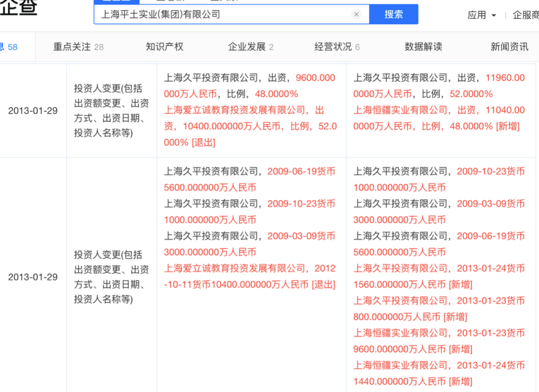Click date 2013-01-29 in the 货币 contribution row
This screenshot has height=392, width=539.
click(x=33, y=277)
